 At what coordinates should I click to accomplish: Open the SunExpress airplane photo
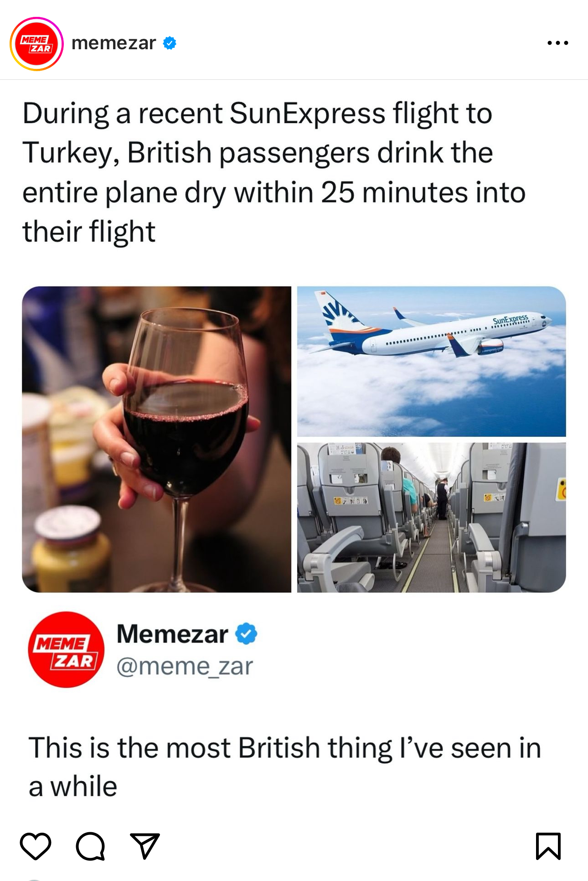click(431, 361)
